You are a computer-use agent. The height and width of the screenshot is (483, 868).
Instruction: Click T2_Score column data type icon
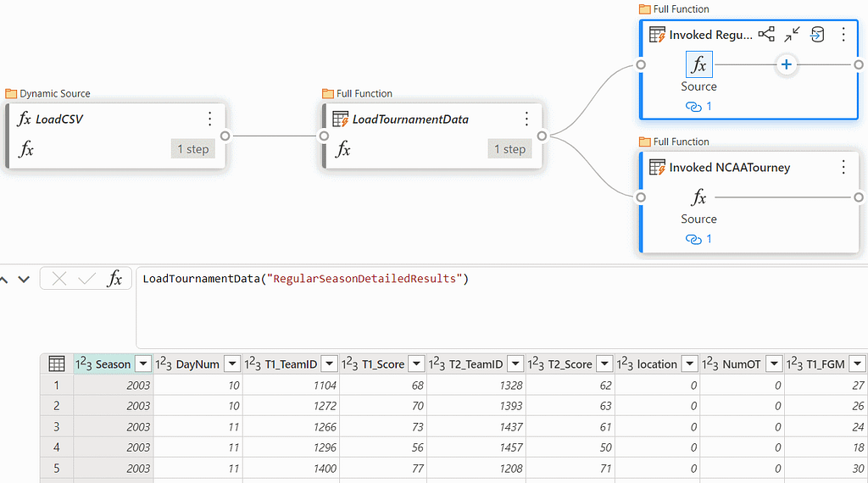click(536, 364)
